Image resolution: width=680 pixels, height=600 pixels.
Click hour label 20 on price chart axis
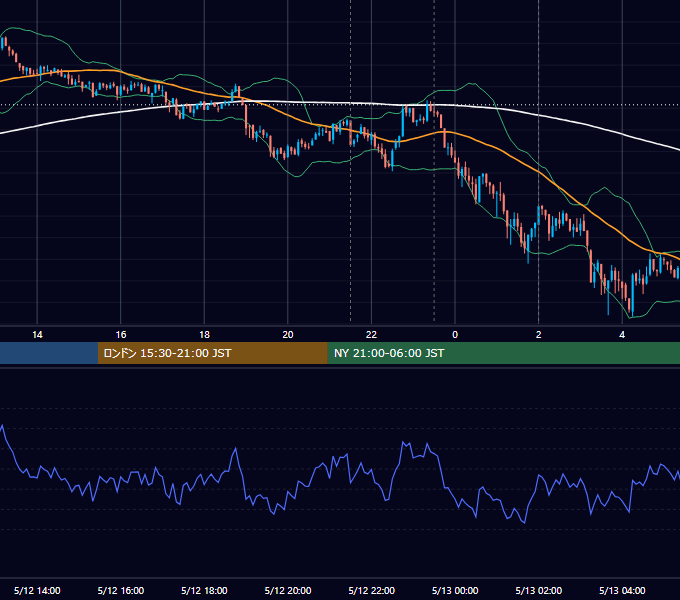pos(288,335)
